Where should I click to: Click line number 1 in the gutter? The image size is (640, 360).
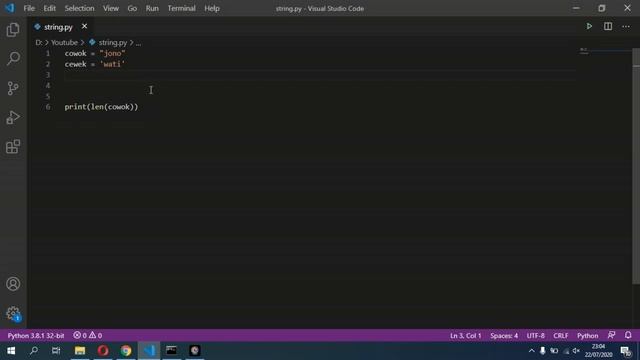tap(48, 53)
